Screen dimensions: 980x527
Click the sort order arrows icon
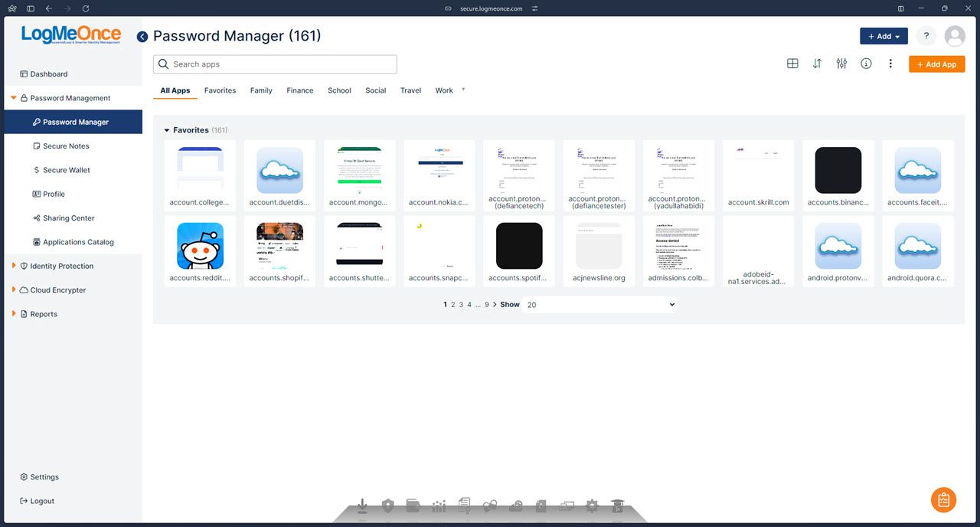pyautogui.click(x=817, y=64)
